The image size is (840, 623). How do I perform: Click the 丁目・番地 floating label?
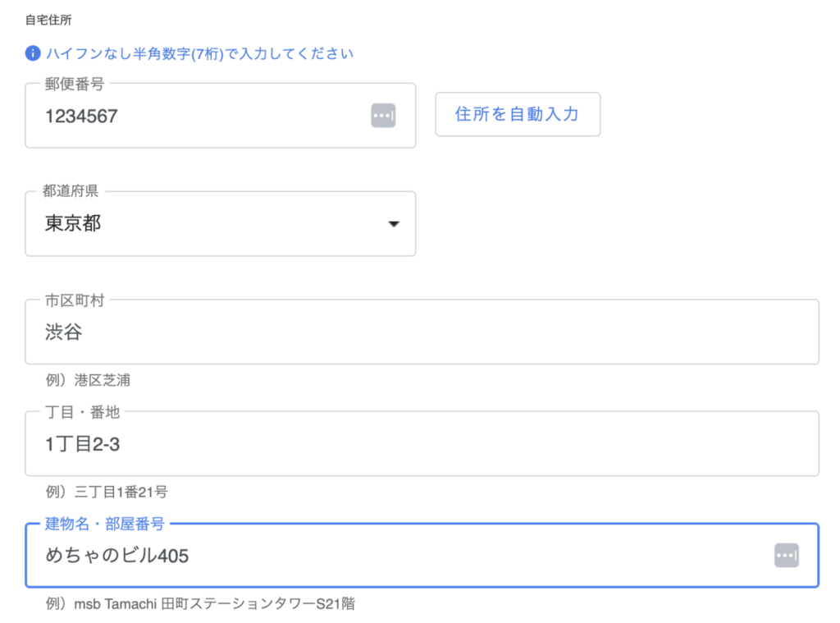pos(82,412)
